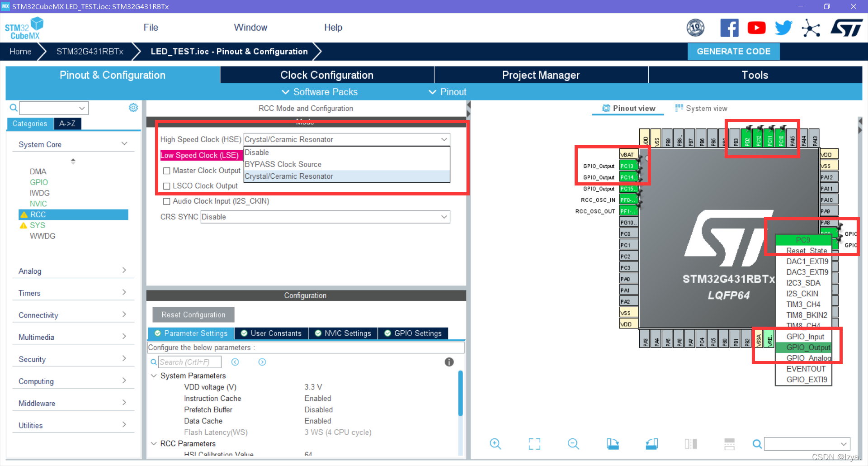The image size is (868, 466).
Task: Select GPIO_Input in PC9 pin menu
Action: (803, 337)
